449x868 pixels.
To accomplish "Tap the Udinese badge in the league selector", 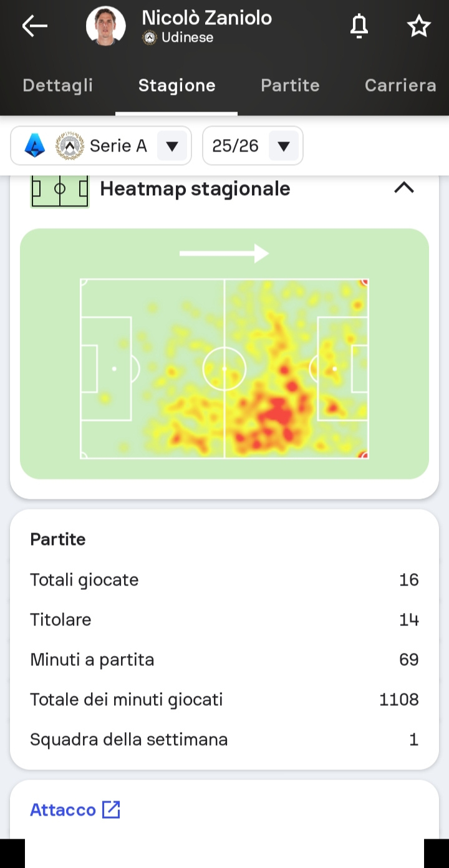I will [x=70, y=146].
